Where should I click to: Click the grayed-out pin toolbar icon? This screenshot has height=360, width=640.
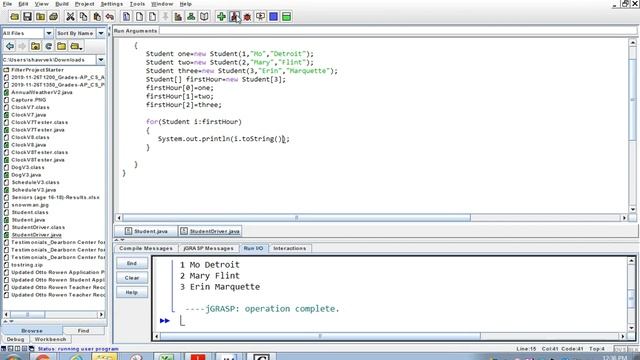coord(165,17)
